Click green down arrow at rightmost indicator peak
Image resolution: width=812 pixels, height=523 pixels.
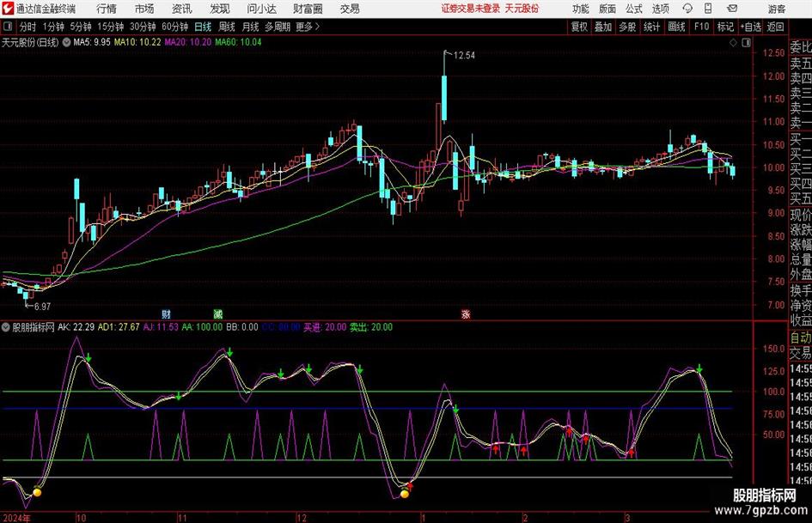click(699, 368)
